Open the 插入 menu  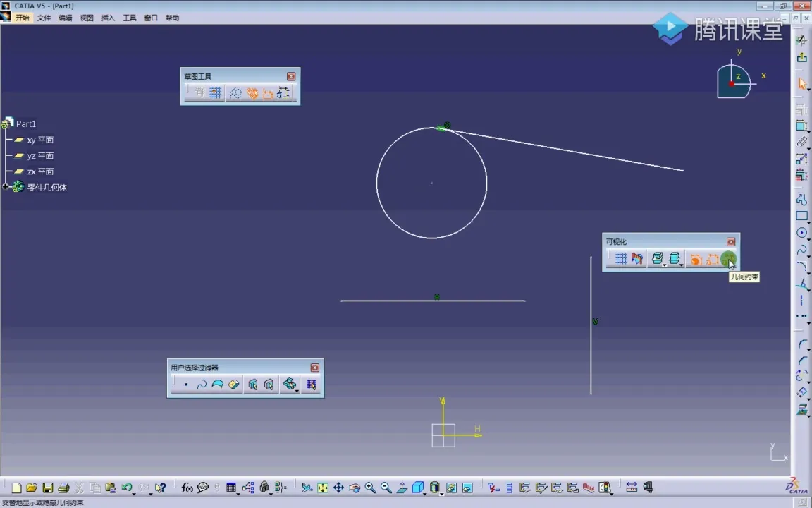coord(108,18)
